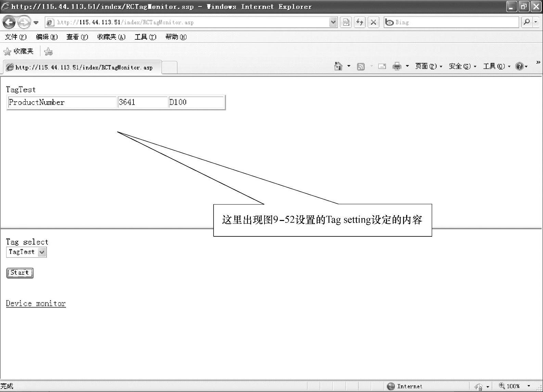Minimize the Internet Explorer window
The image size is (543, 392).
[x=512, y=6]
